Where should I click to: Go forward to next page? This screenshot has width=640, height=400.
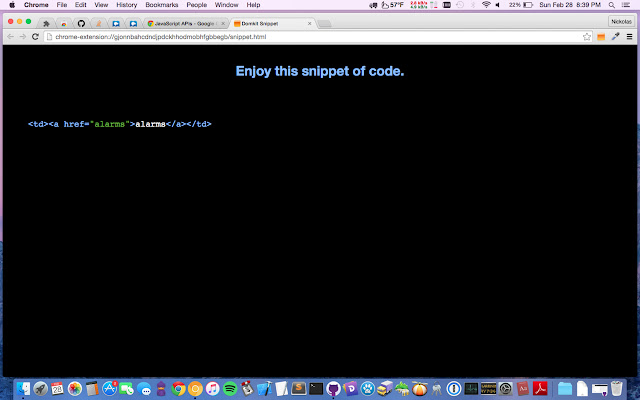tap(23, 37)
